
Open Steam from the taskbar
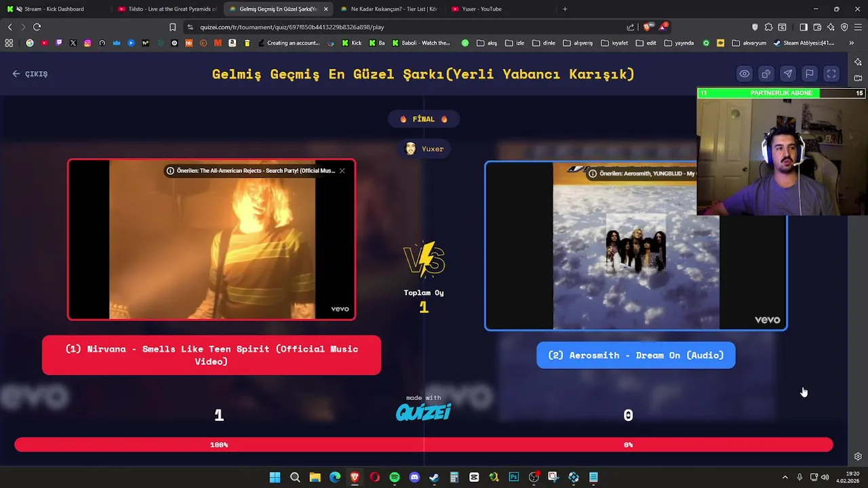coord(434,477)
